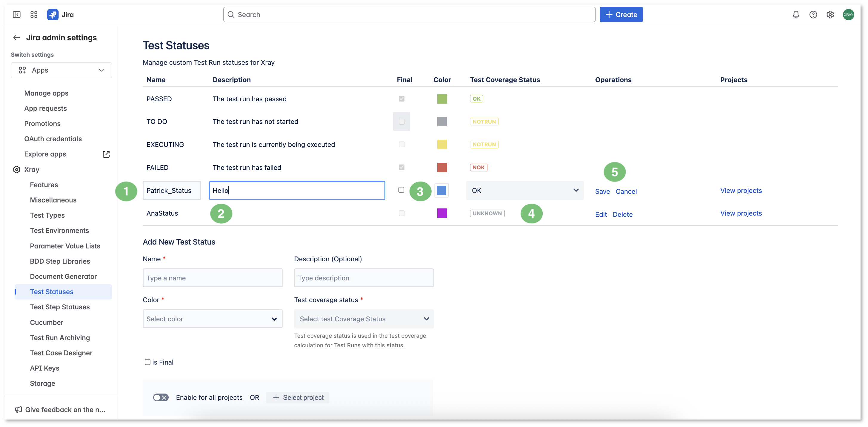Open Select test Coverage Status dropdown
This screenshot has height=427, width=868.
[x=364, y=319]
